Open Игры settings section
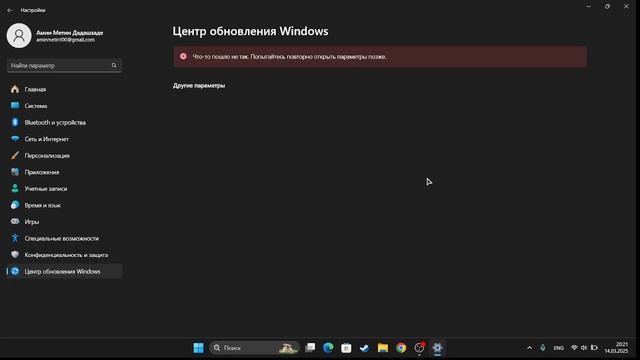640x360 pixels. [x=64, y=222]
